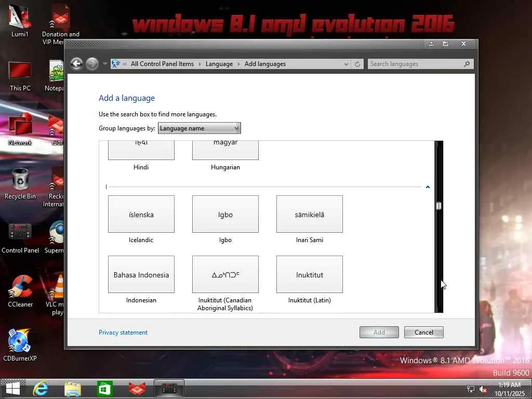Viewport: 532px width, 399px height.
Task: Refresh the Add languages page
Action: click(x=357, y=64)
